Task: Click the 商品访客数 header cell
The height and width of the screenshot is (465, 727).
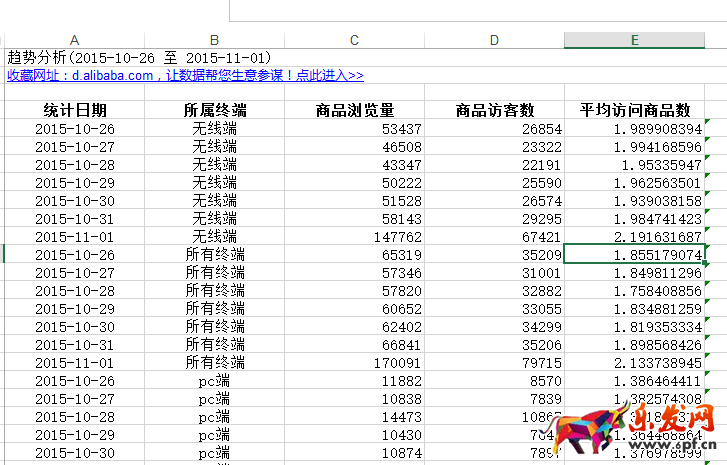Action: (x=494, y=110)
